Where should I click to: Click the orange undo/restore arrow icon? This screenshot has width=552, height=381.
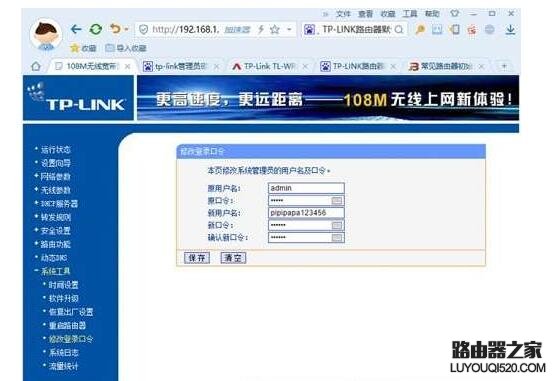tap(115, 29)
